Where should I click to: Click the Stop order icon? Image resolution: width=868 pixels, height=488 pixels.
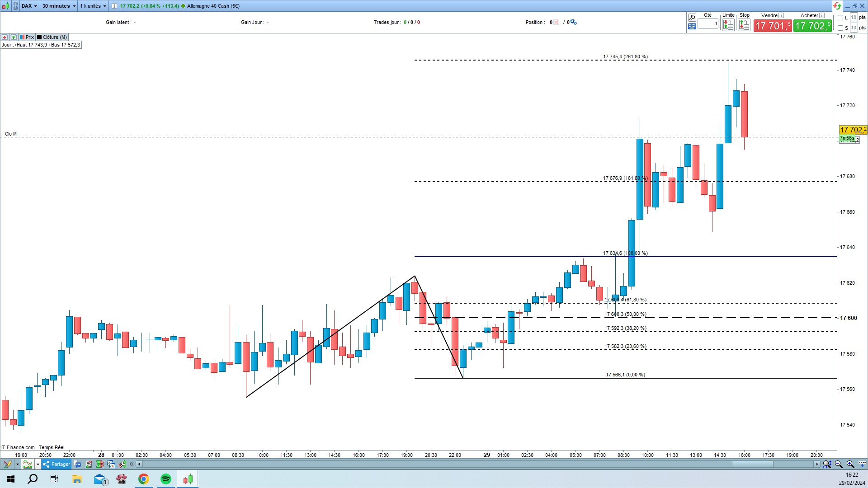coord(744,25)
